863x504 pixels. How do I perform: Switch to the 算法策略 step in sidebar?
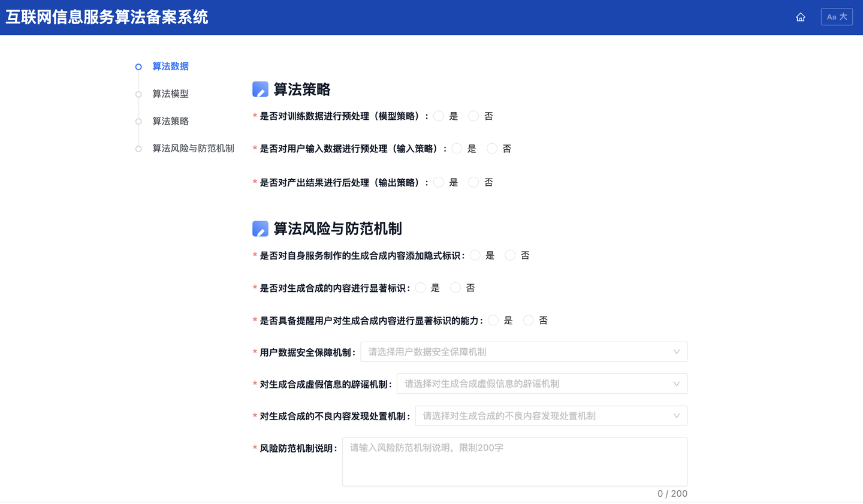(170, 121)
